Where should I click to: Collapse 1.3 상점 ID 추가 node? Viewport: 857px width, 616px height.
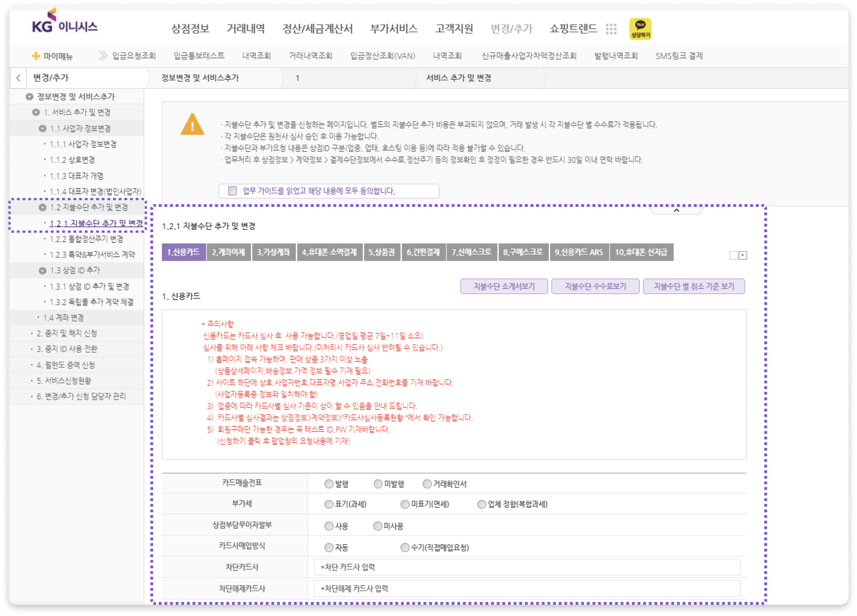42,270
